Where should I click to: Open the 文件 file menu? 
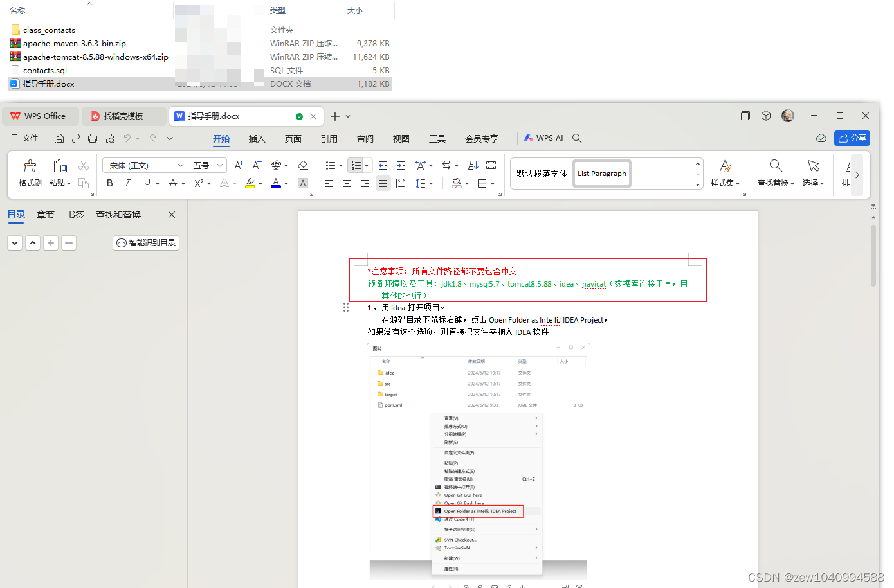click(25, 138)
